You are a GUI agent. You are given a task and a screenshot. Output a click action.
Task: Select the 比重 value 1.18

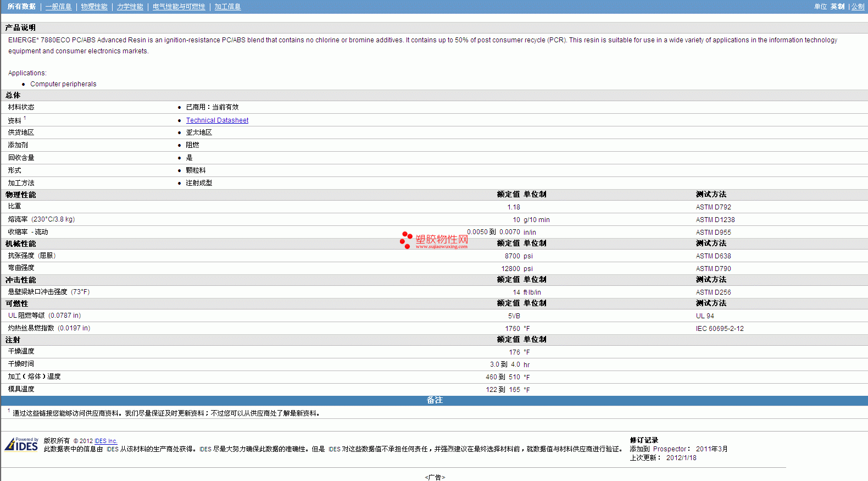514,207
